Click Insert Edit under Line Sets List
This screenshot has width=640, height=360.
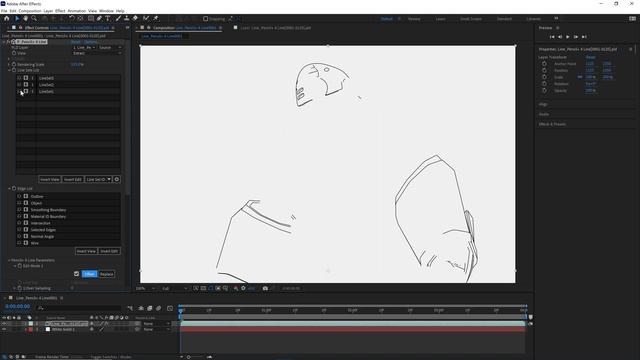click(x=73, y=179)
